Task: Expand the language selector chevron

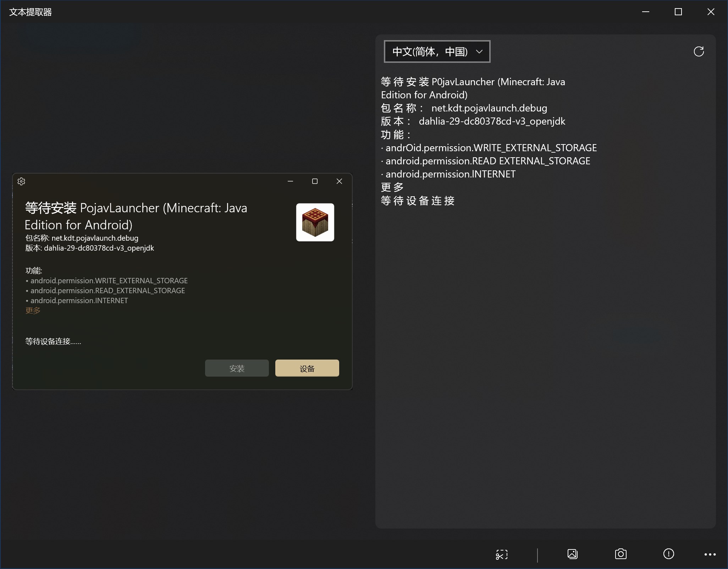Action: tap(479, 51)
